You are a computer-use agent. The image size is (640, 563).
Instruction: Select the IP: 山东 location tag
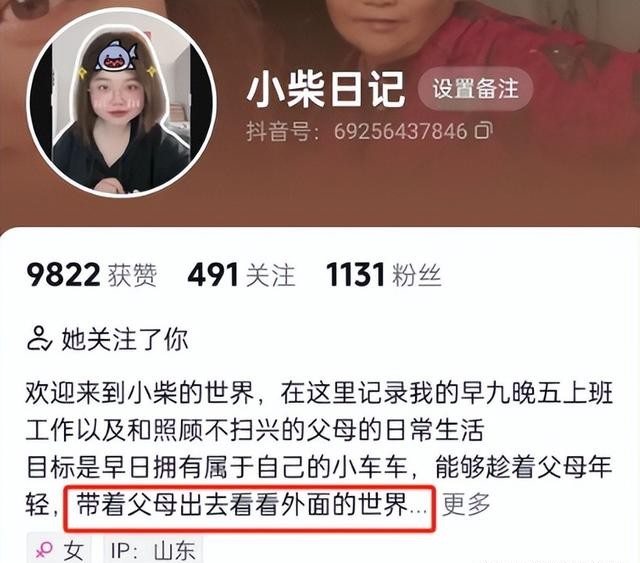click(153, 550)
